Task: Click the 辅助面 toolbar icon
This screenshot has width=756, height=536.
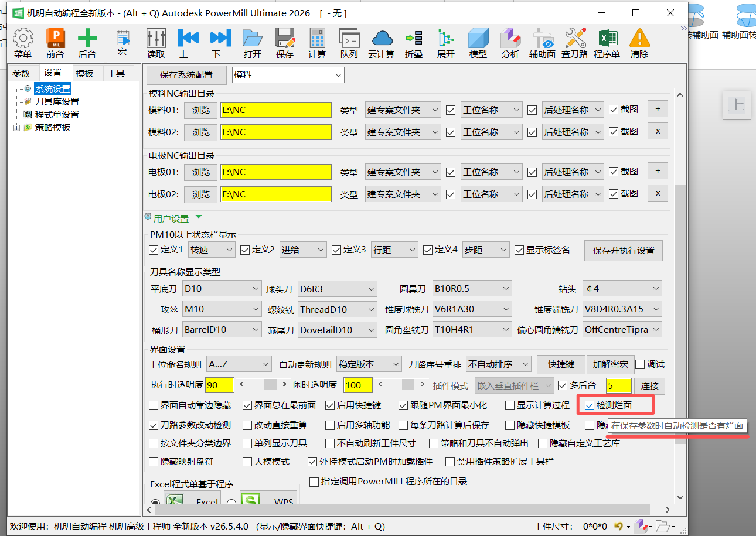Action: pos(543,43)
